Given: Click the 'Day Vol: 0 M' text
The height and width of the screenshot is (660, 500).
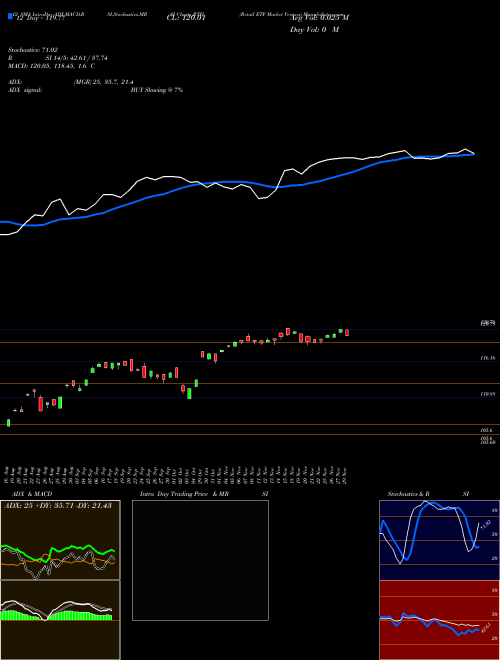Looking at the screenshot, I should pyautogui.click(x=314, y=30).
